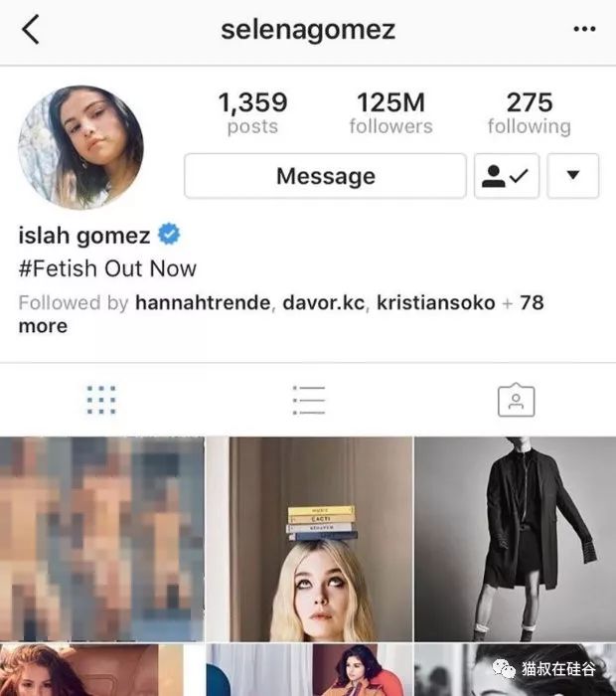
Task: View the 275 following list
Action: pyautogui.click(x=530, y=112)
